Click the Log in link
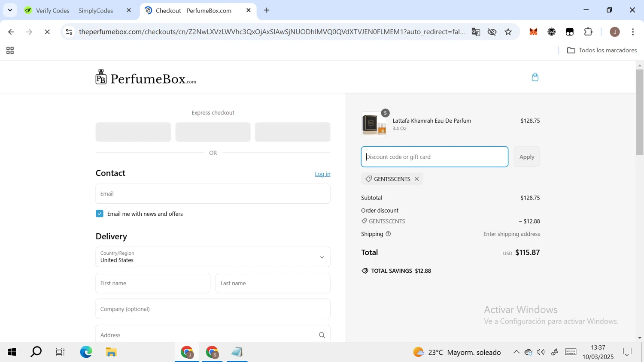Viewport: 644px width, 362px height. pyautogui.click(x=322, y=174)
